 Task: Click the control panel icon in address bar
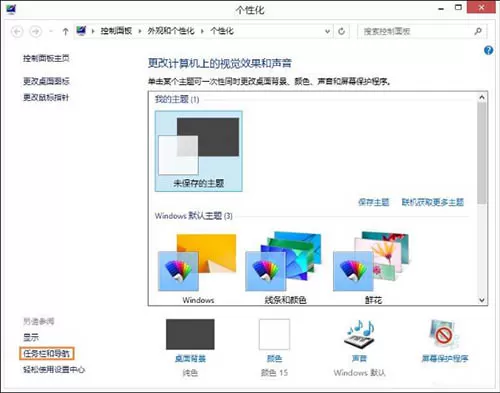tap(81, 31)
